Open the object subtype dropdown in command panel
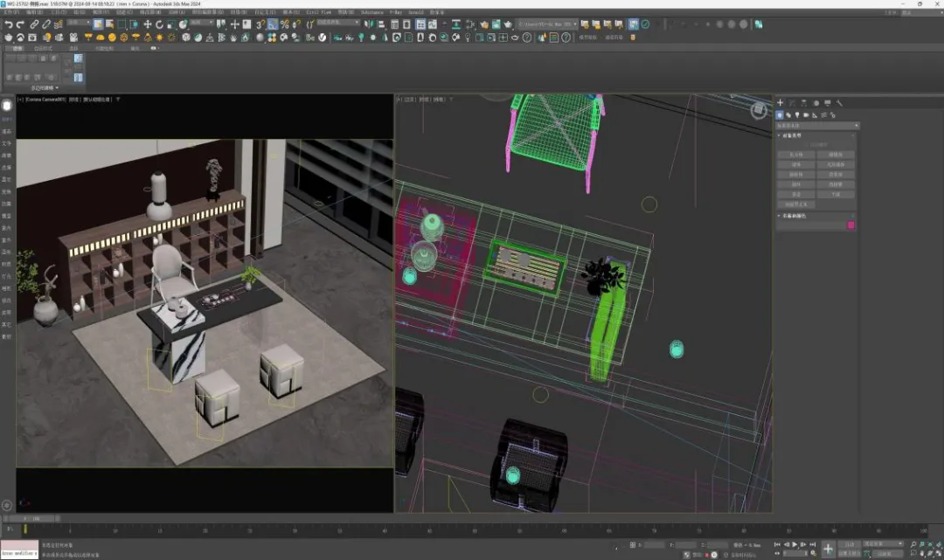The width and height of the screenshot is (944, 560). (x=817, y=126)
